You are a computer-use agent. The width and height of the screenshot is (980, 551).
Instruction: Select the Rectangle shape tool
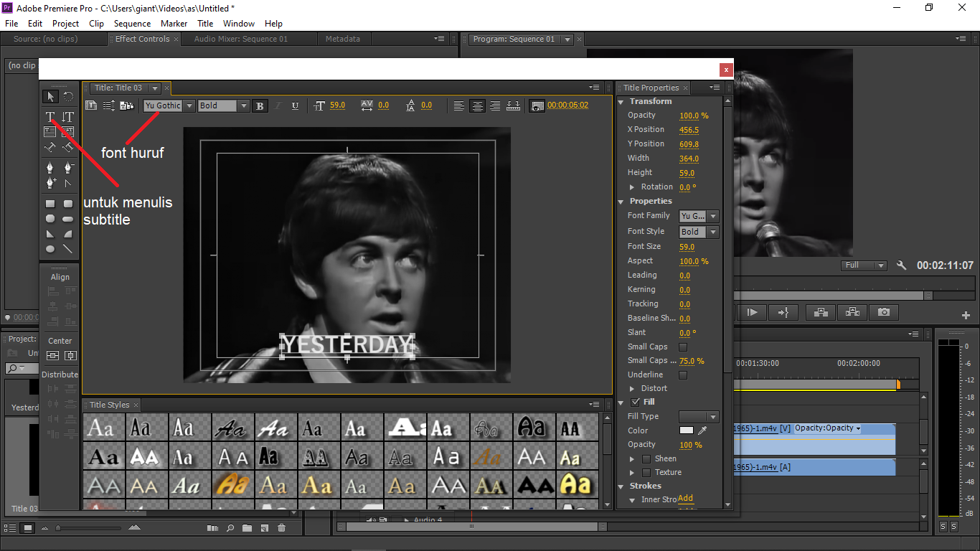(x=50, y=203)
